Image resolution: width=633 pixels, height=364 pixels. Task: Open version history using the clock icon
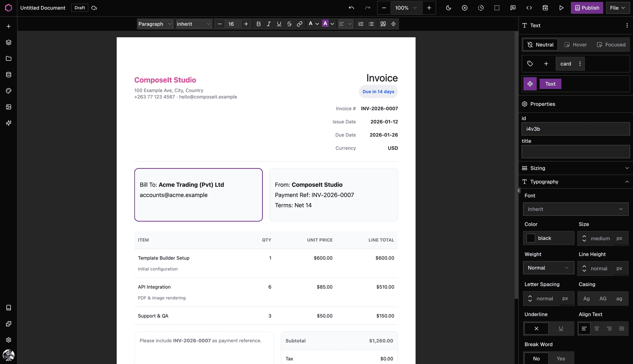coord(480,8)
